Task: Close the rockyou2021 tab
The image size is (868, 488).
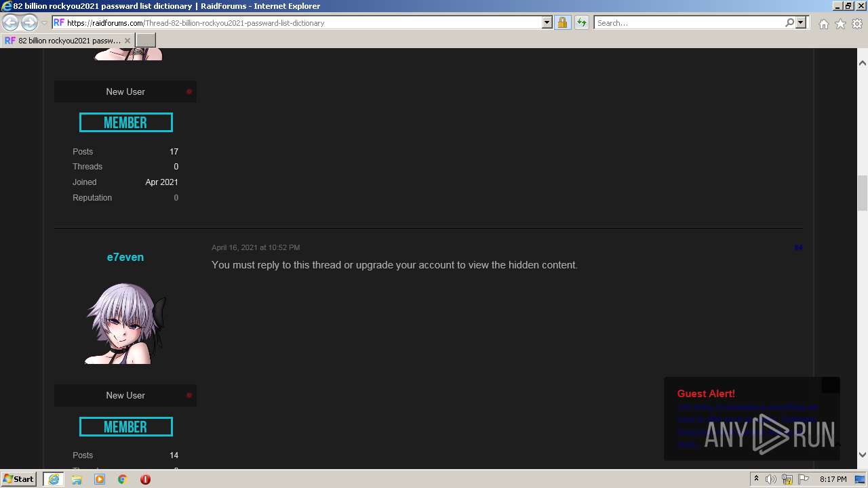Action: coord(127,41)
